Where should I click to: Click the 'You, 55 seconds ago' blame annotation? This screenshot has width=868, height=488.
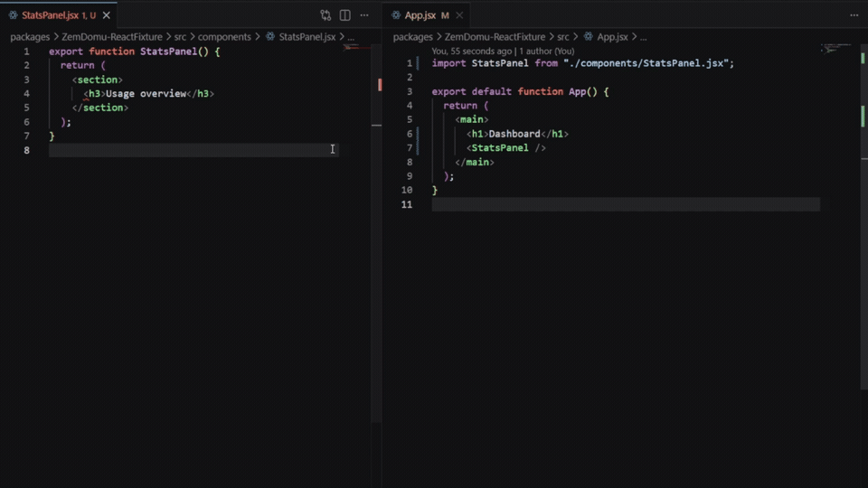[x=472, y=51]
